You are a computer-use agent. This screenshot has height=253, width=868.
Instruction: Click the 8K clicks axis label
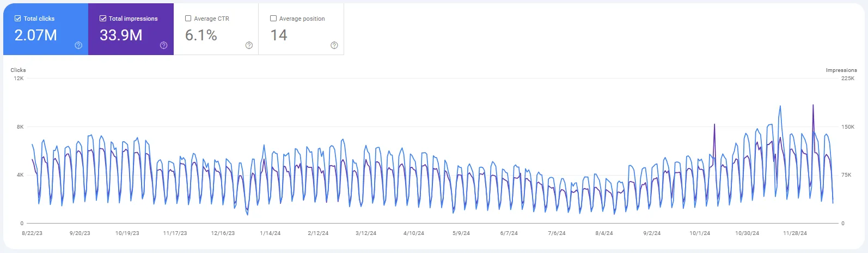pyautogui.click(x=20, y=127)
